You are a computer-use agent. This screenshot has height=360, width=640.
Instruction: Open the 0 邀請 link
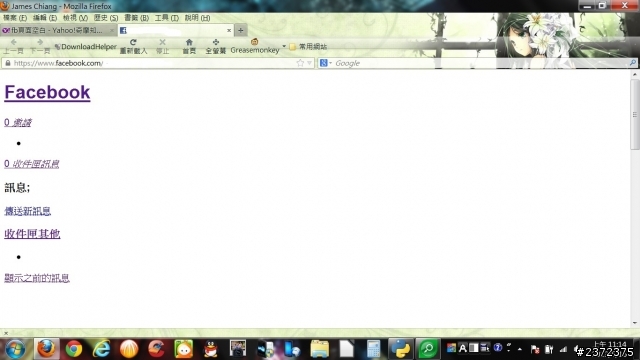pos(18,122)
